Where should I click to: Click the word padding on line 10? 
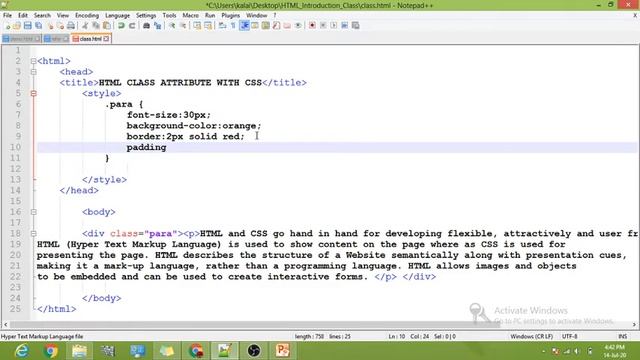(146, 147)
